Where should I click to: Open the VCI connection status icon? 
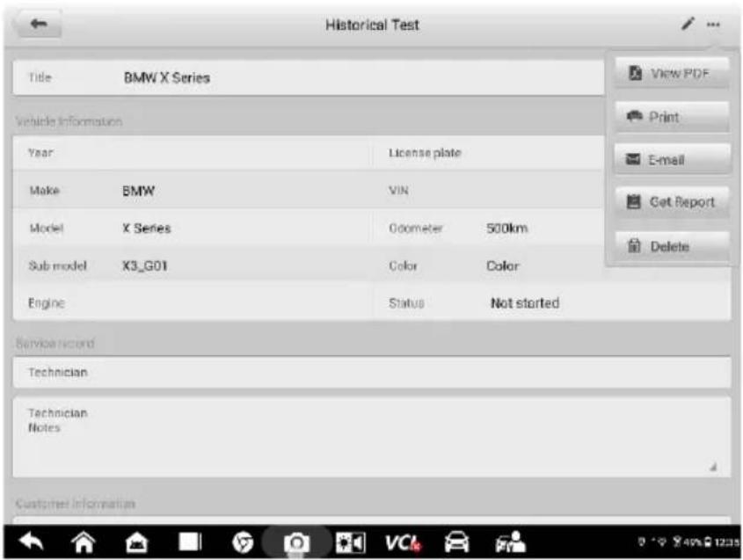[403, 543]
